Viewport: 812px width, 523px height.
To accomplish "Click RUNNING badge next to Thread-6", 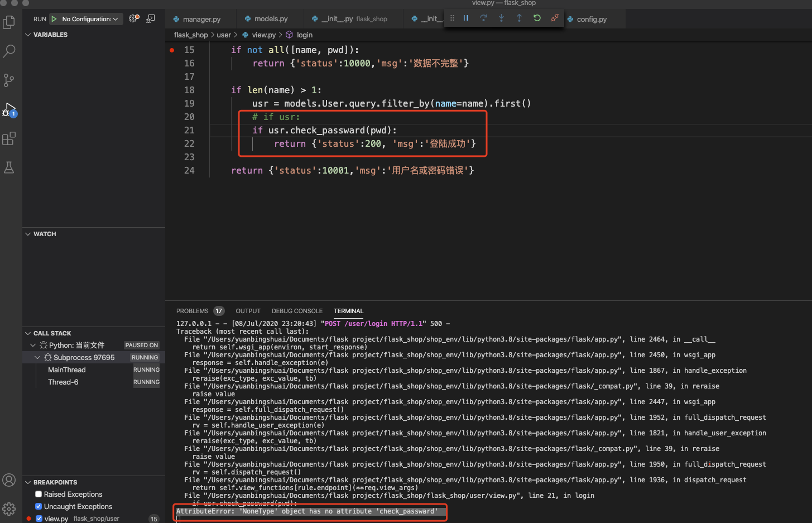I will pos(146,382).
